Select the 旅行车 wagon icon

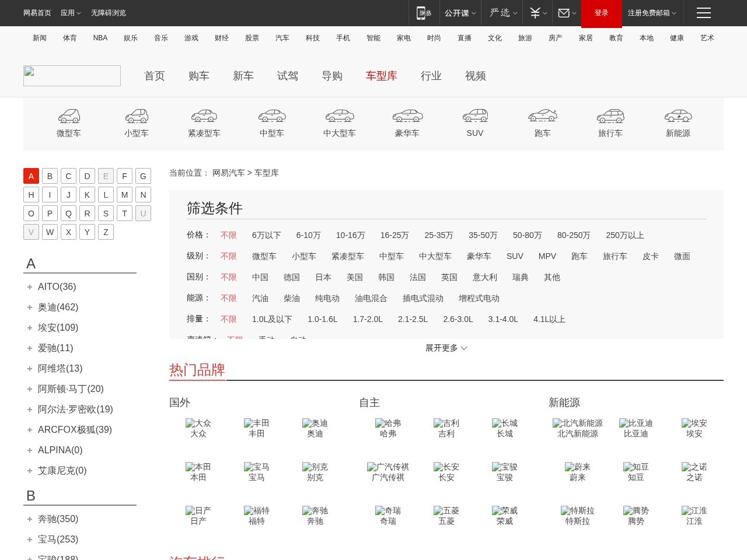click(x=610, y=116)
